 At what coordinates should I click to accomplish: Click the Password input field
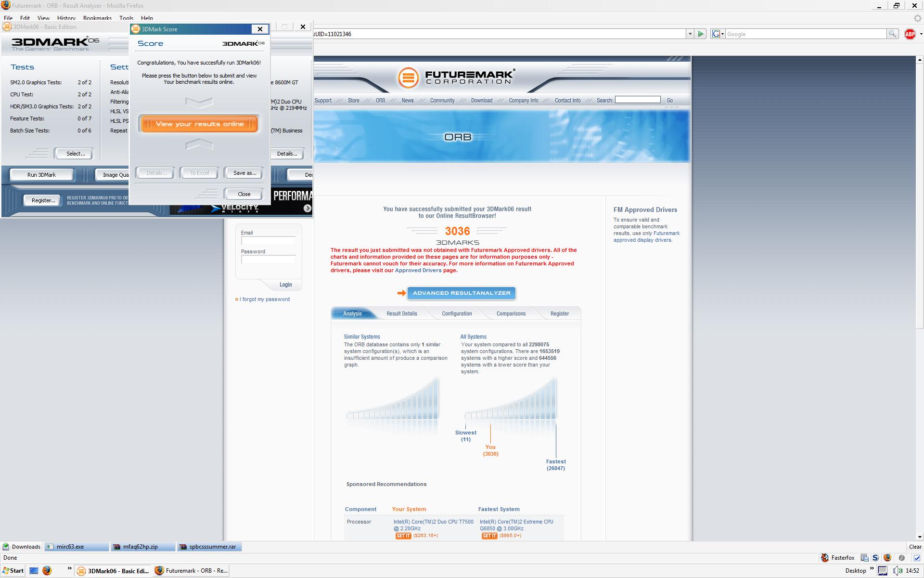pyautogui.click(x=269, y=259)
